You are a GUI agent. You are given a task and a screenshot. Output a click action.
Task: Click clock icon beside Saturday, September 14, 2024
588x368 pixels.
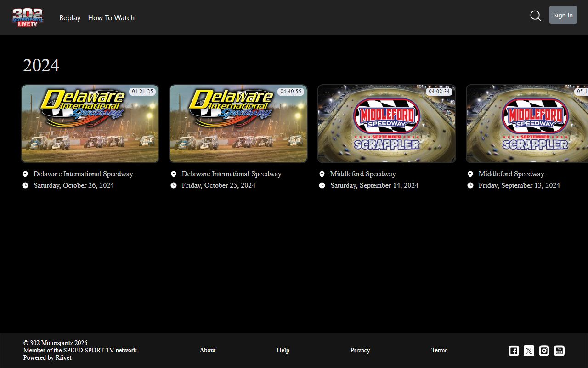[322, 185]
